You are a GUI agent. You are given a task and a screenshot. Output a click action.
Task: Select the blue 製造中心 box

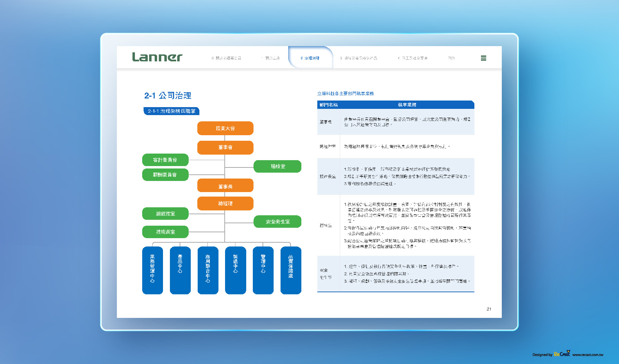click(235, 270)
